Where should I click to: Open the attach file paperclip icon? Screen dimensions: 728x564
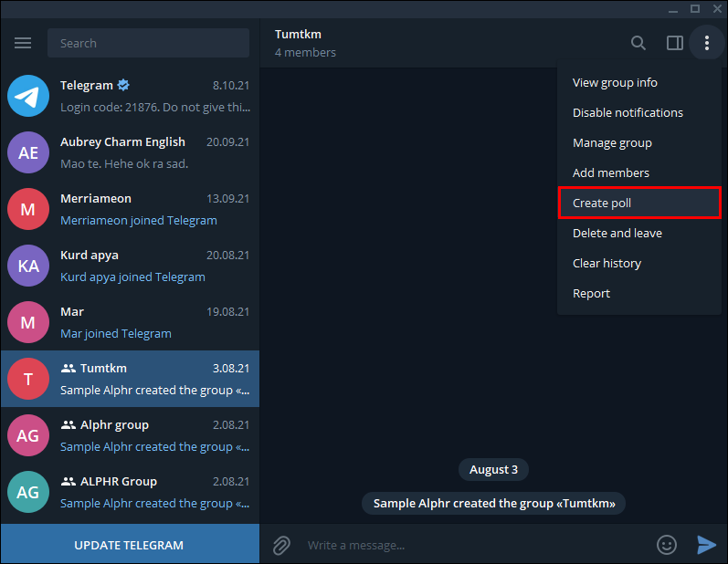pos(281,545)
